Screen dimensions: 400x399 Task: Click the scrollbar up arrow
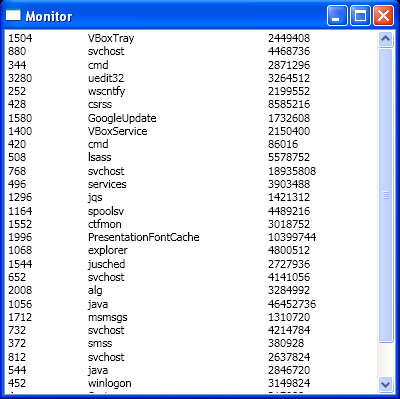pyautogui.click(x=386, y=39)
